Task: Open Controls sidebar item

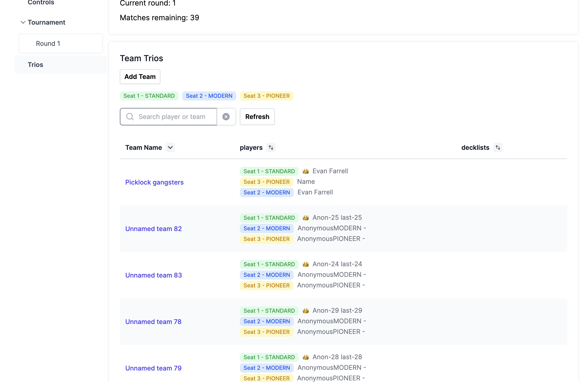Action: point(41,3)
